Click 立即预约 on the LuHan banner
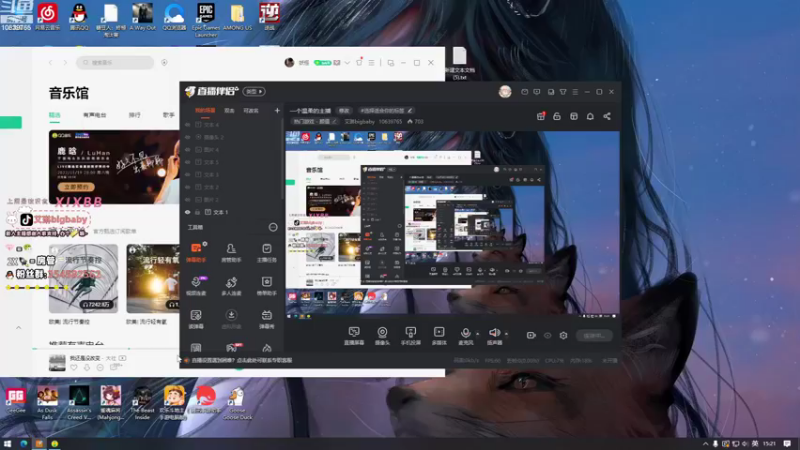800x450 pixels. 76,187
